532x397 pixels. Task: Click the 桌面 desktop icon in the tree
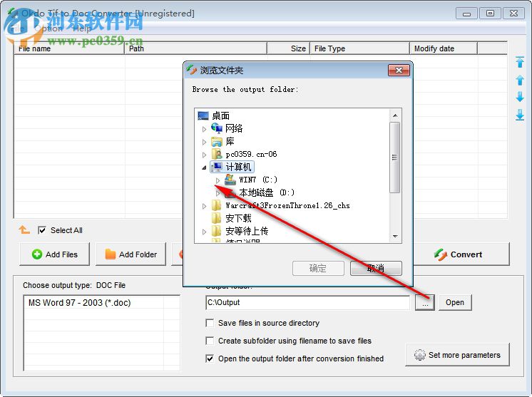pyautogui.click(x=203, y=116)
